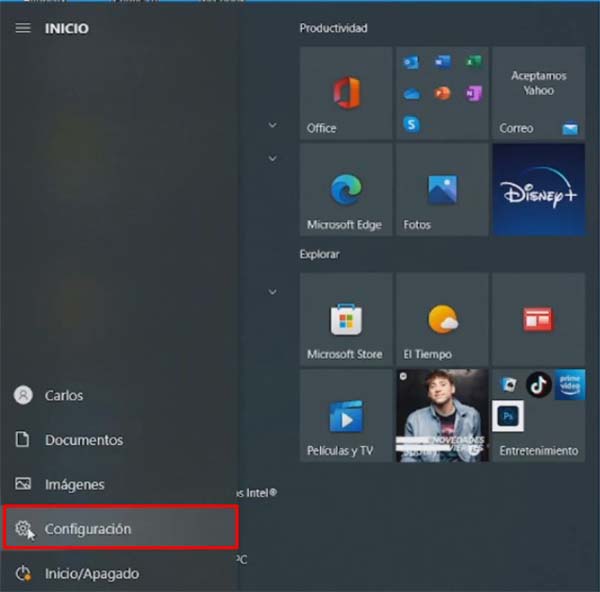The width and height of the screenshot is (600, 592).
Task: Open TikTok in Entretenimiento folder
Action: click(539, 385)
